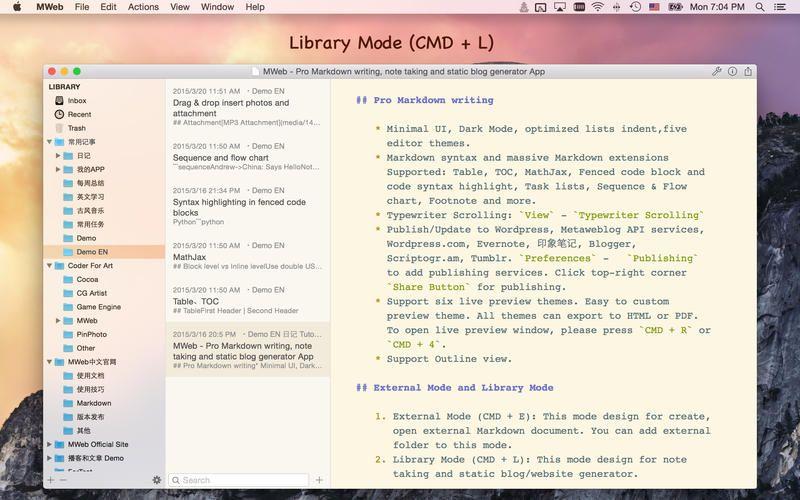
Task: Click the Inbox icon in Library sidebar
Action: [60, 101]
